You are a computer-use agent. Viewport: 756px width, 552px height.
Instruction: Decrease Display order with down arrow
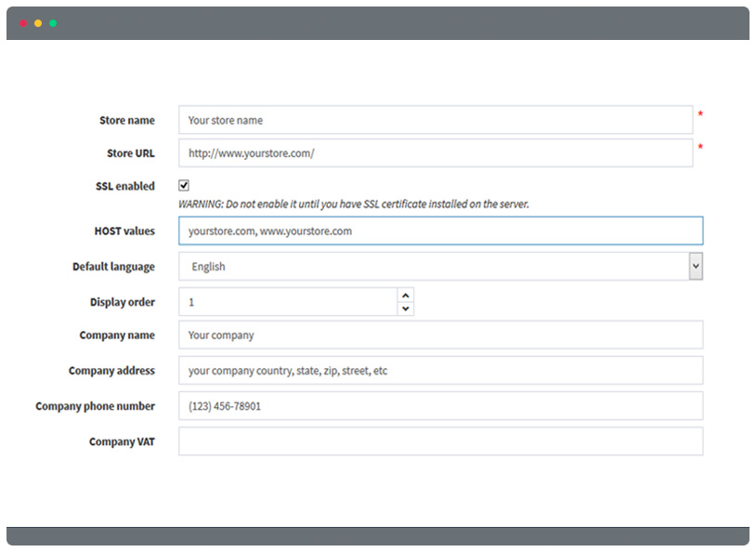coord(406,309)
